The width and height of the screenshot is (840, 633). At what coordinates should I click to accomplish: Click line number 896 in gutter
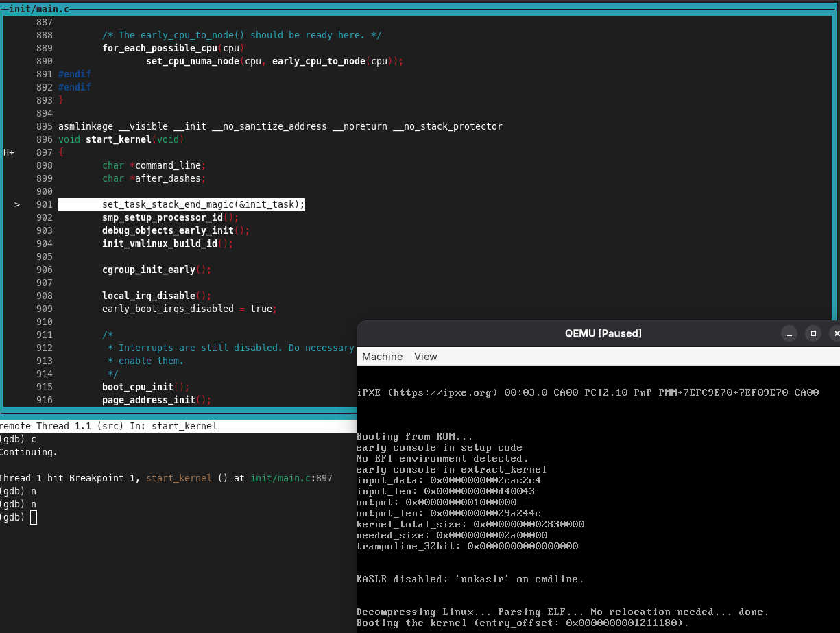pyautogui.click(x=45, y=139)
